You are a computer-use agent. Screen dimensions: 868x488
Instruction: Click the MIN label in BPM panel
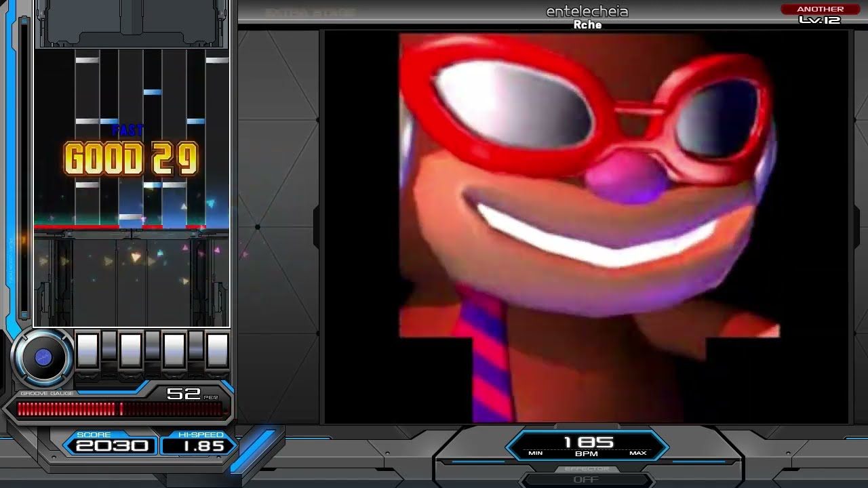click(535, 453)
